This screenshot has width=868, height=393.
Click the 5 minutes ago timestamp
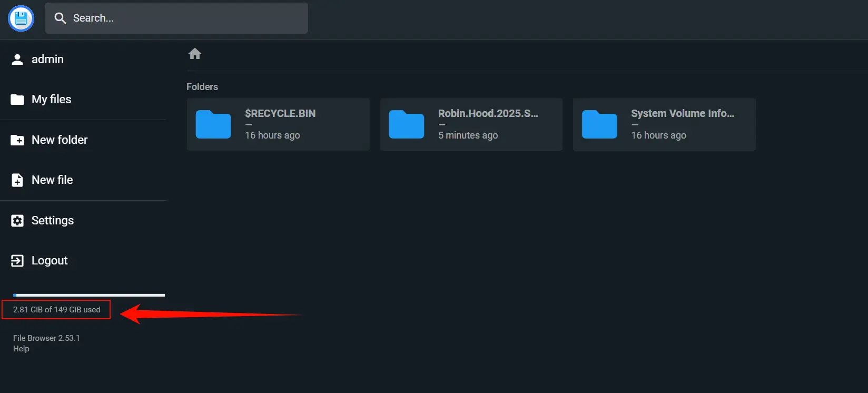point(468,135)
